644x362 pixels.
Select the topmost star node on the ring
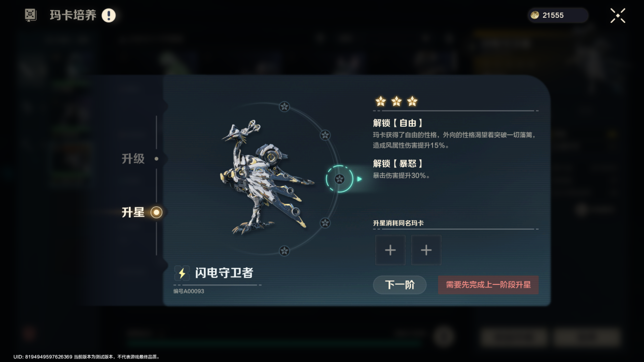point(284,106)
